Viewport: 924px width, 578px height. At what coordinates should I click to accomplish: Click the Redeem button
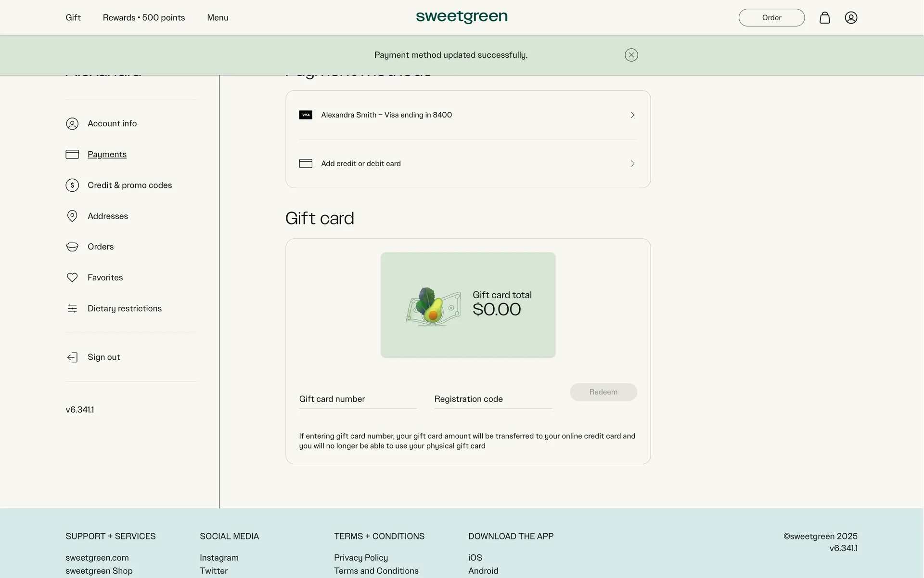(603, 392)
